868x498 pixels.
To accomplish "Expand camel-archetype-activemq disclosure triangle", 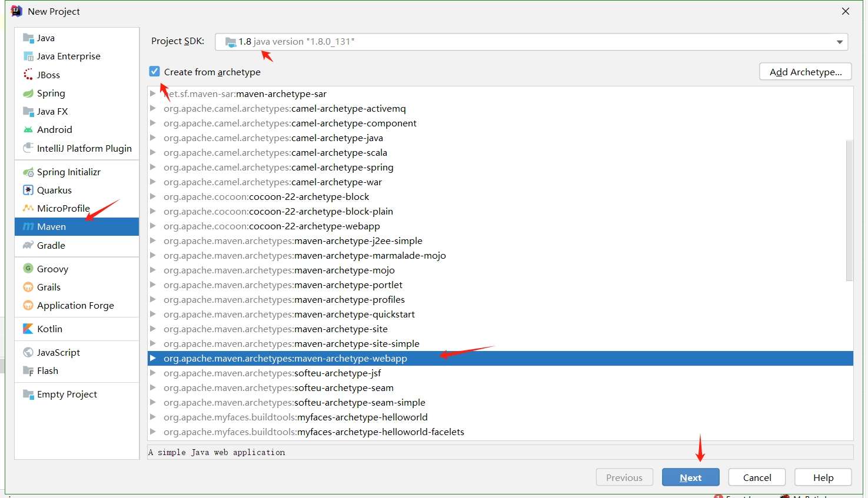I will click(153, 108).
